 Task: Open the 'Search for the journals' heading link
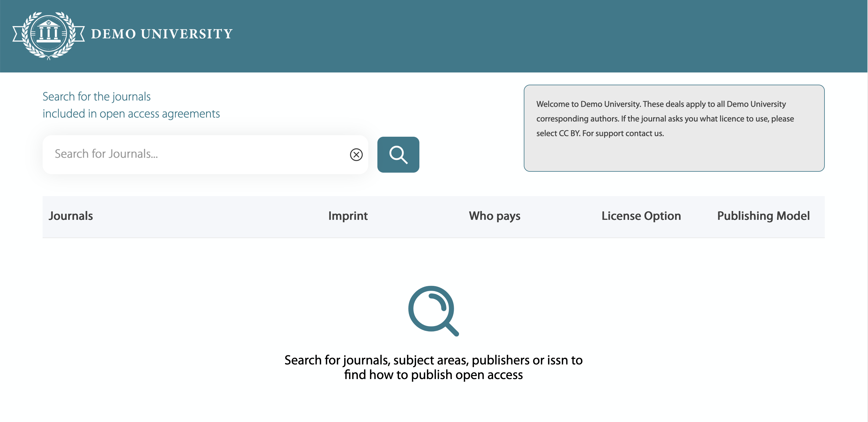96,97
